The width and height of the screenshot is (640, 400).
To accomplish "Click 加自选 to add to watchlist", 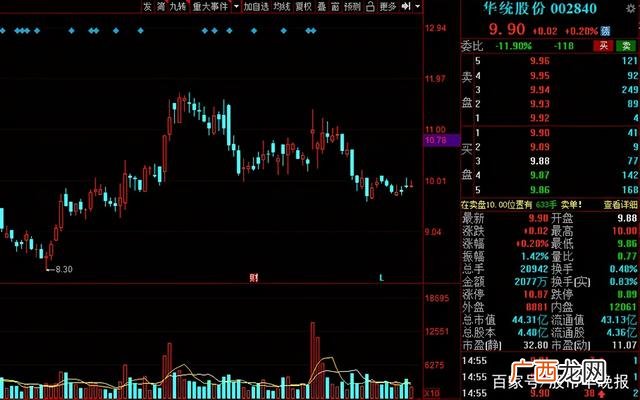I will [256, 7].
